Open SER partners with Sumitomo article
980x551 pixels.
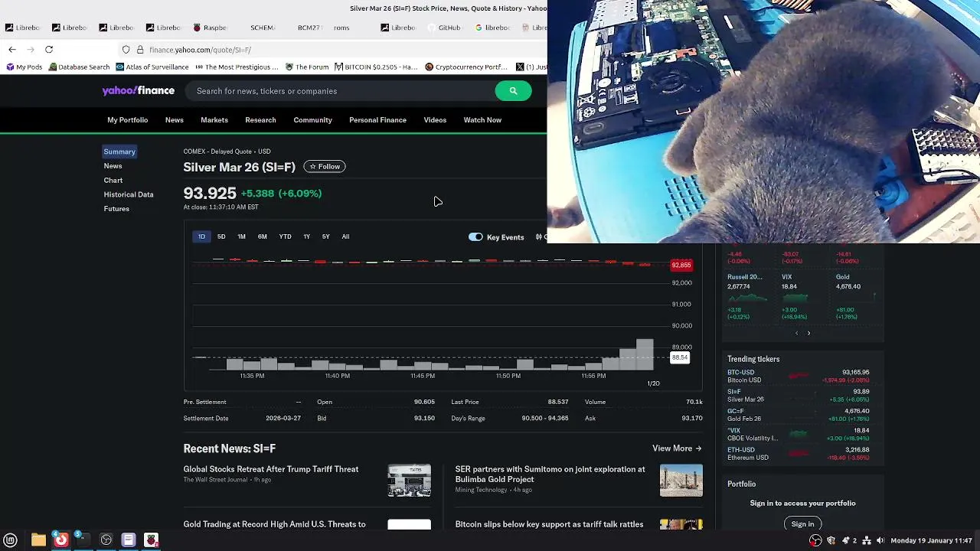[550, 474]
